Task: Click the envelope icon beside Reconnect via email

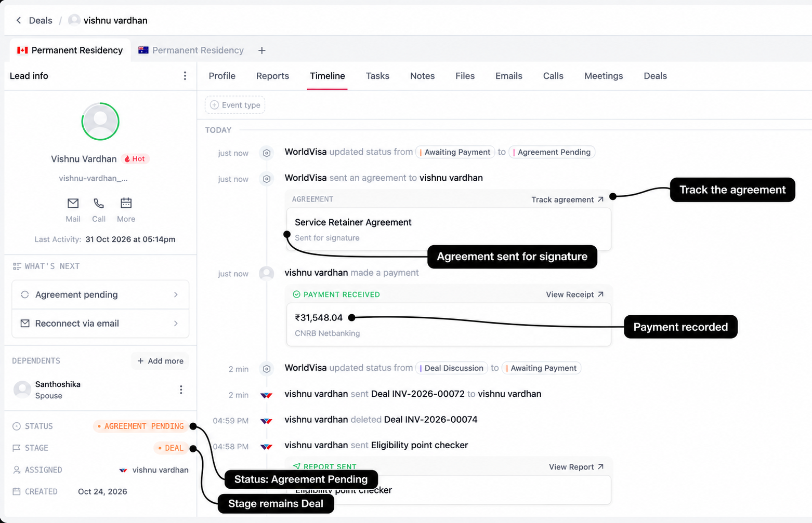Action: (x=24, y=323)
